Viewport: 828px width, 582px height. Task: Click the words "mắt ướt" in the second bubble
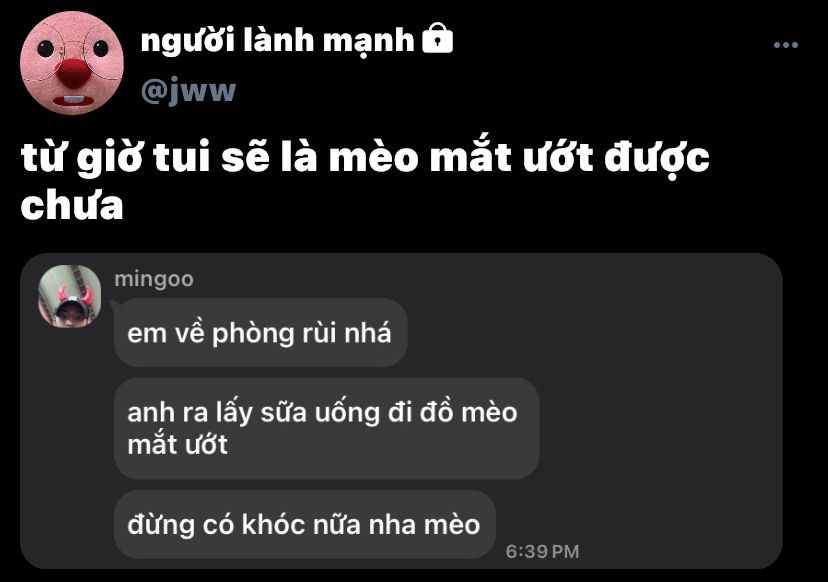177,444
